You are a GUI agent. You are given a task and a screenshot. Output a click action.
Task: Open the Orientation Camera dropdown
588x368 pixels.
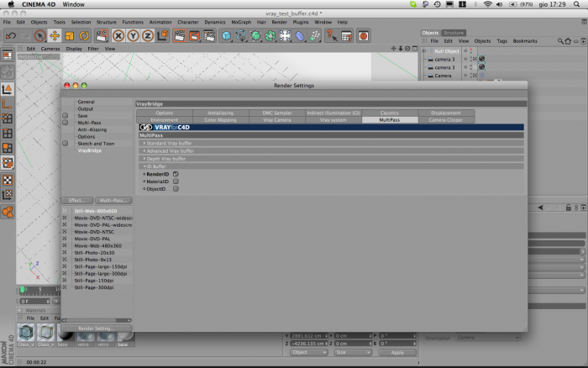click(487, 338)
